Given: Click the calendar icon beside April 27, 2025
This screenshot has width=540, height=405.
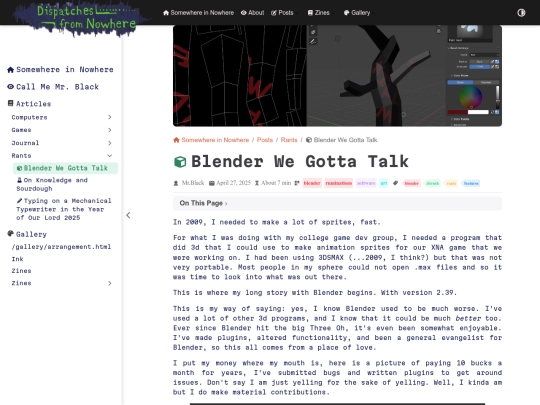Looking at the screenshot, I should pyautogui.click(x=212, y=183).
